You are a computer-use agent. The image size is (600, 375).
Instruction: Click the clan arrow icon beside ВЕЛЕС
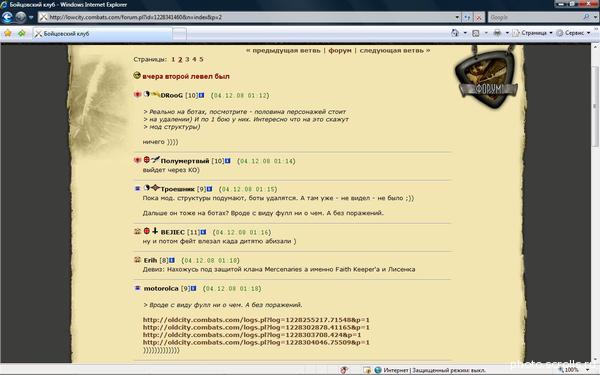coord(155,231)
